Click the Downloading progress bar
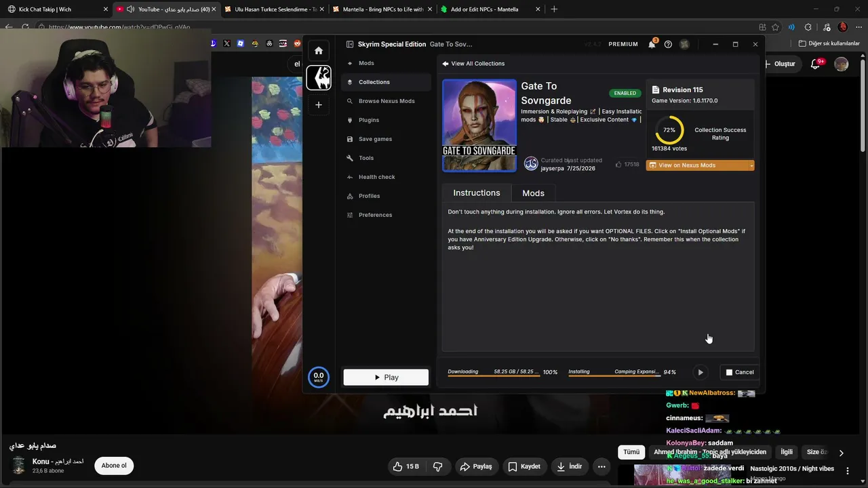The height and width of the screenshot is (488, 868). pos(494,375)
